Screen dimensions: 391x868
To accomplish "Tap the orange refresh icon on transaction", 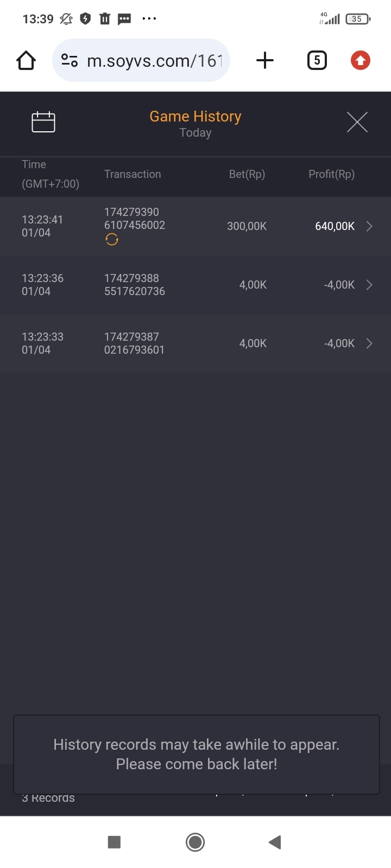I will 112,240.
